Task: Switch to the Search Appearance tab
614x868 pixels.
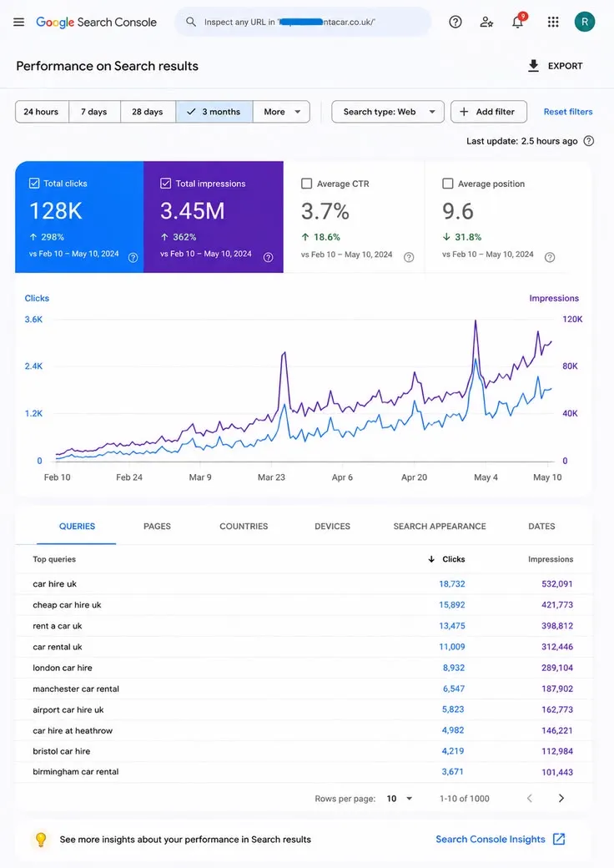Action: coord(440,527)
